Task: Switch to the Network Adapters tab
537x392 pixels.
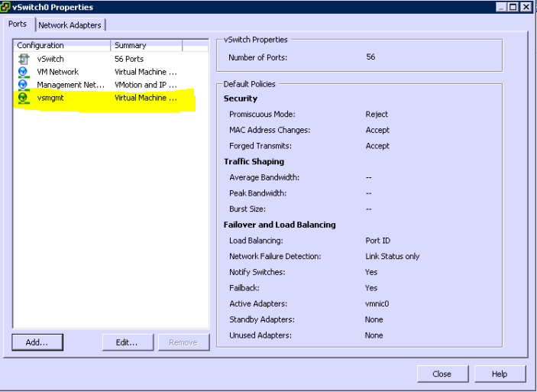Action: 70,25
